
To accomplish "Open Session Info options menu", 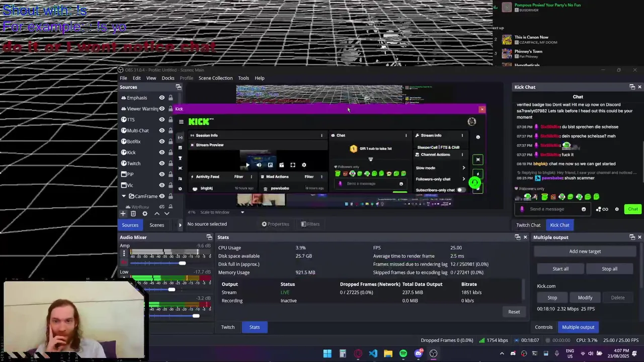I will coord(321,135).
